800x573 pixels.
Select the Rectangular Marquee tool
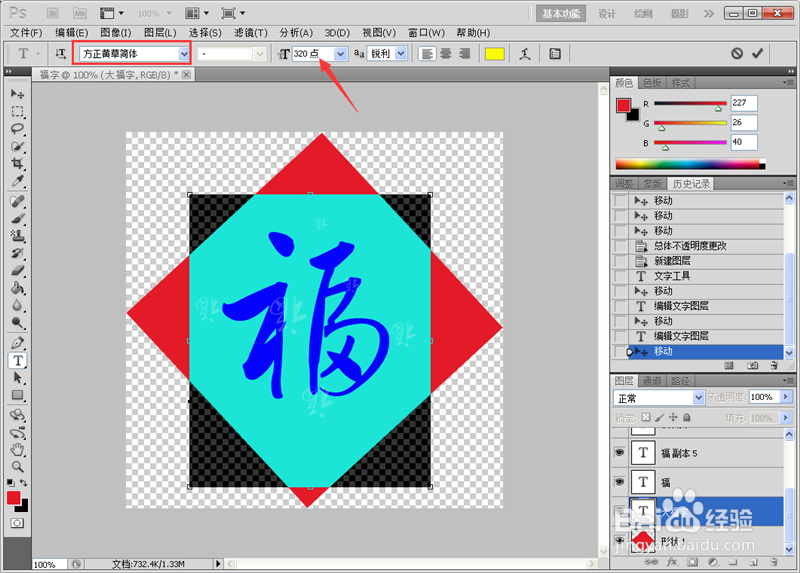[x=17, y=111]
